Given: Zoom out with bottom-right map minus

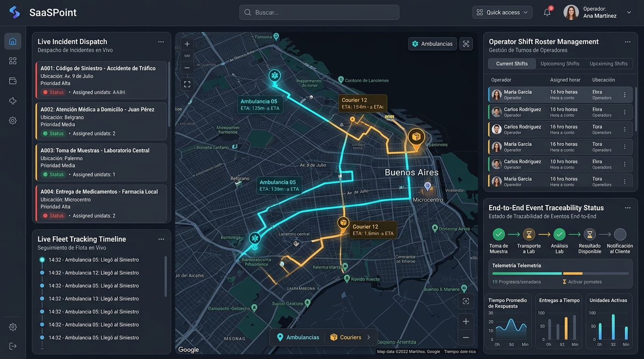Looking at the screenshot, I should click(x=466, y=337).
